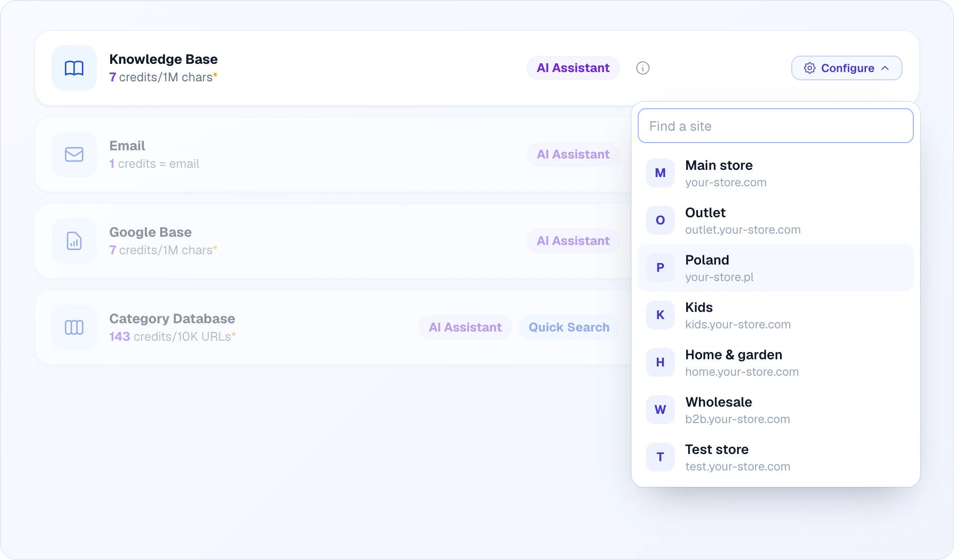
Task: Click the Category Database title
Action: 172,319
